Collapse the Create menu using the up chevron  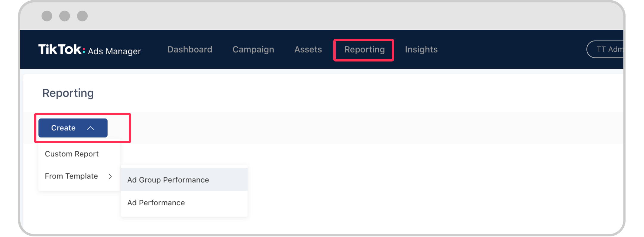[x=91, y=128]
